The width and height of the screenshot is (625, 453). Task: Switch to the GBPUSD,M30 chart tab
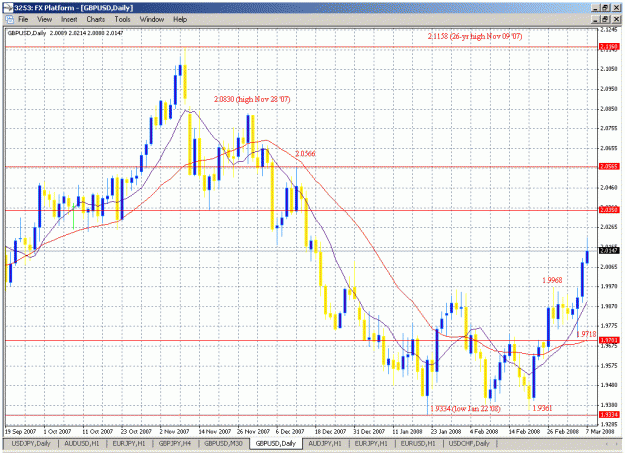tap(223, 443)
